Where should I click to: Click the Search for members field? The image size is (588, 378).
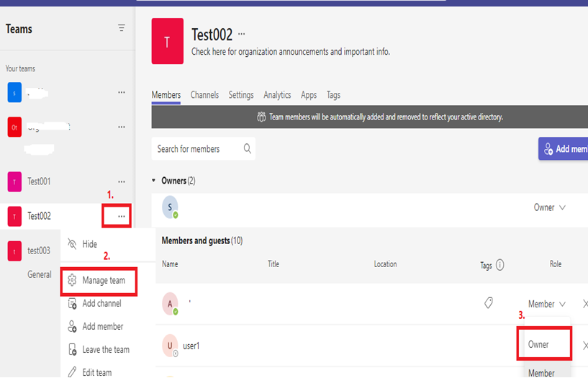point(204,149)
